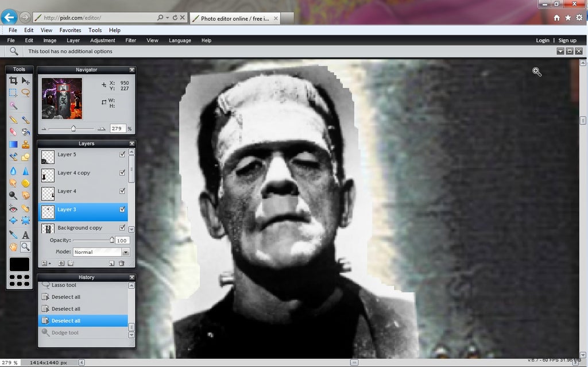
Task: Open the Language menu
Action: (x=180, y=40)
